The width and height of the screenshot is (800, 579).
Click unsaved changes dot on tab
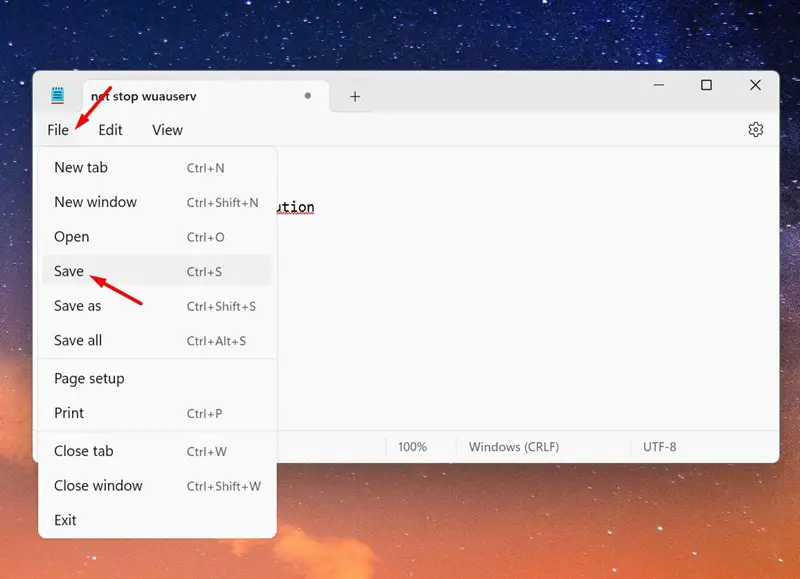(308, 95)
